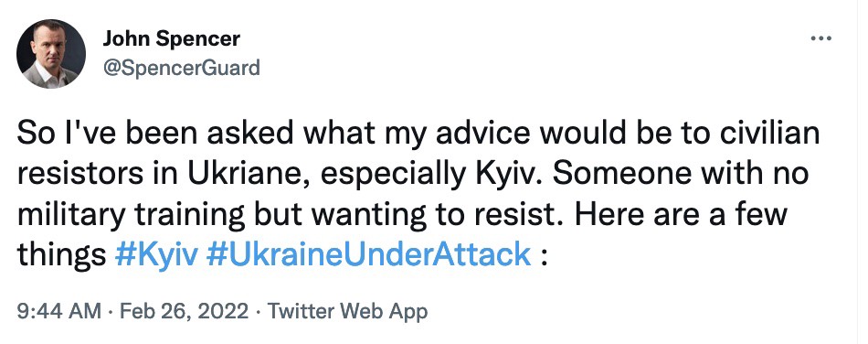Open the John Spencer display name
The height and width of the screenshot is (344, 868).
(172, 38)
